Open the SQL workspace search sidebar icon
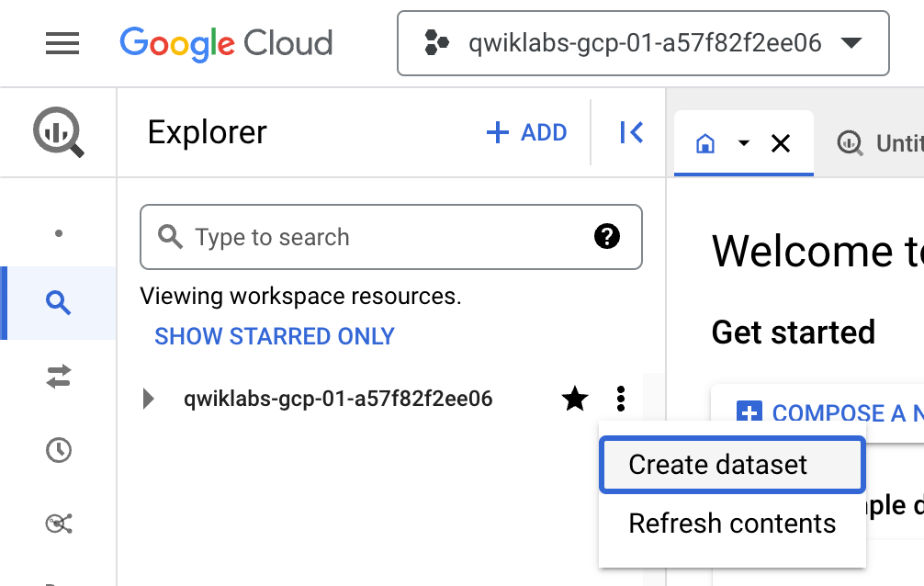 pyautogui.click(x=59, y=303)
